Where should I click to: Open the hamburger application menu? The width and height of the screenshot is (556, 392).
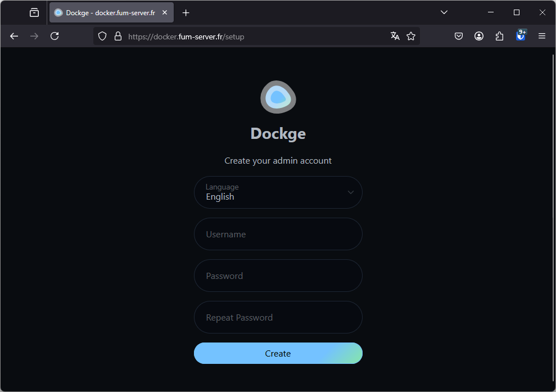click(541, 35)
